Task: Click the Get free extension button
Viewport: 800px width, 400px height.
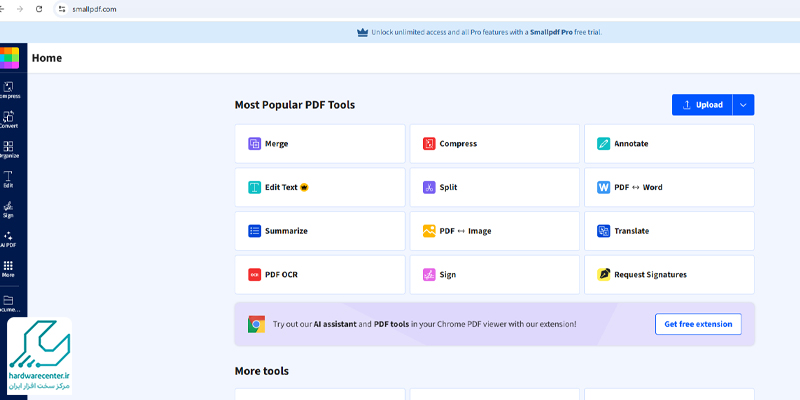Action: click(698, 324)
